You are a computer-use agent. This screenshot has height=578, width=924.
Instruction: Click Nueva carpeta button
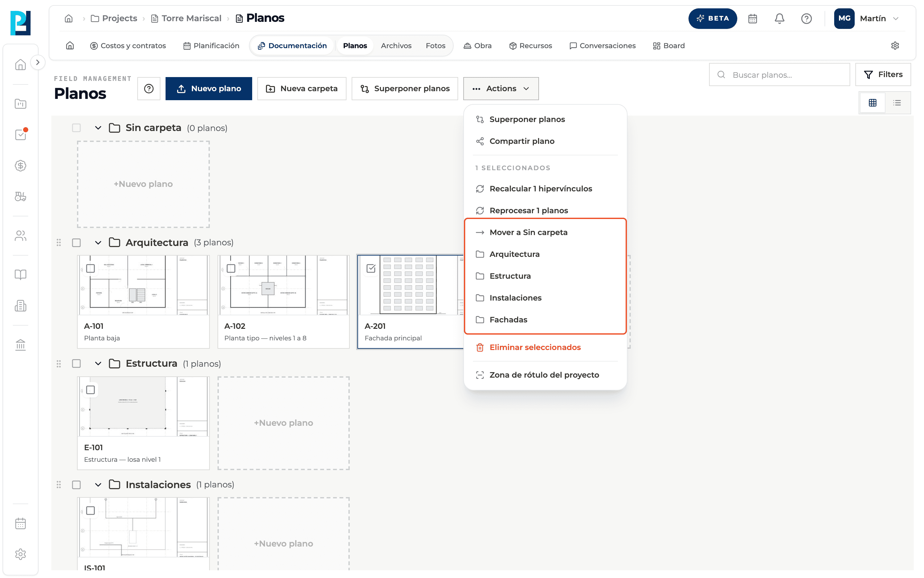click(x=302, y=88)
